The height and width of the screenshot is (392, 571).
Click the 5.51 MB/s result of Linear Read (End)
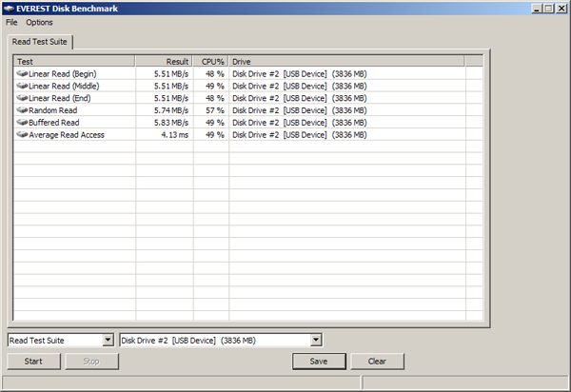click(171, 98)
